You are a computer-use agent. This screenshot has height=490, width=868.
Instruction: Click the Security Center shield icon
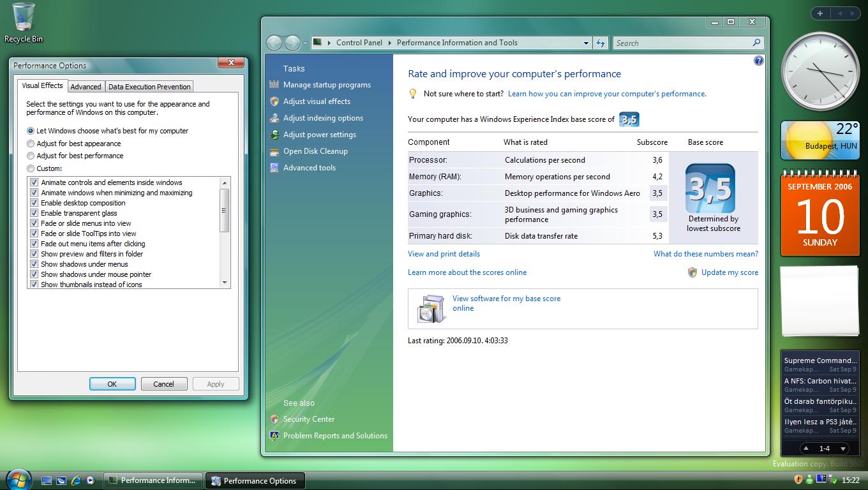coord(274,419)
